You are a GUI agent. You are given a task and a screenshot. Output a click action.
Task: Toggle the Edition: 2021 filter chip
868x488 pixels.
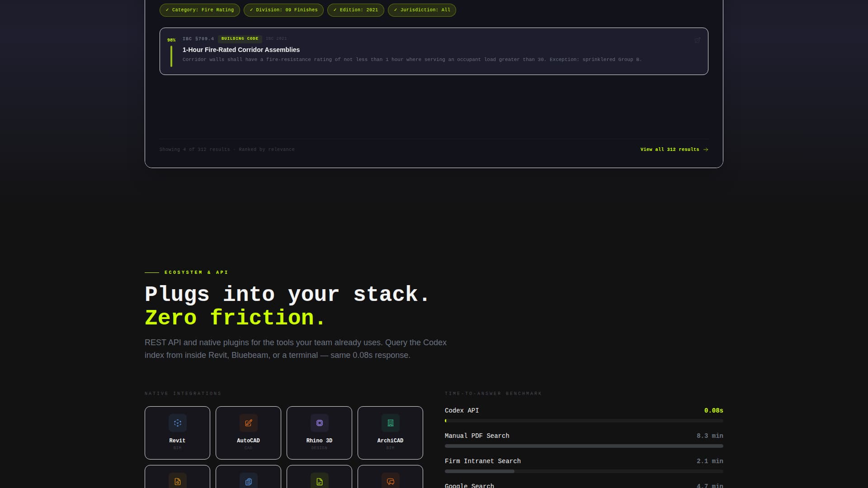[x=355, y=10]
